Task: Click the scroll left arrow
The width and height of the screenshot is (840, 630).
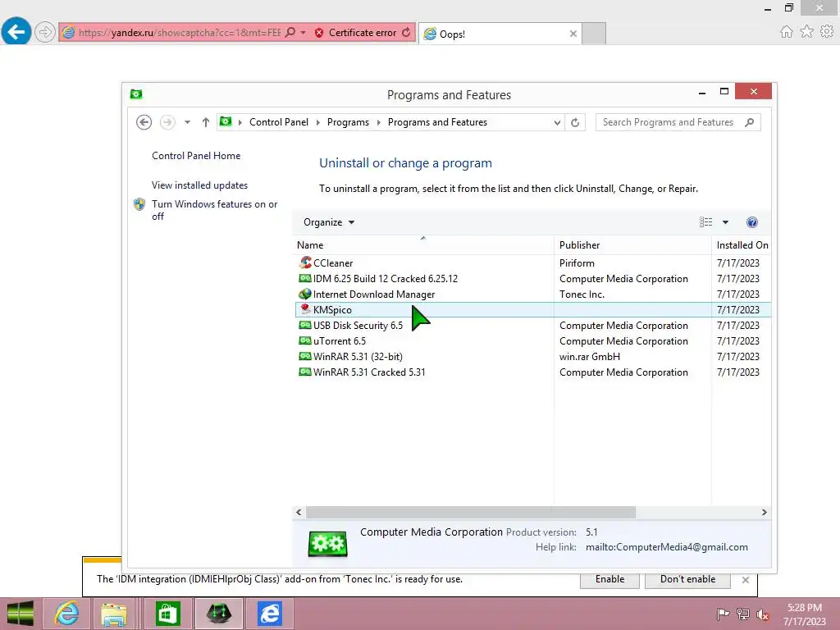Action: [299, 512]
